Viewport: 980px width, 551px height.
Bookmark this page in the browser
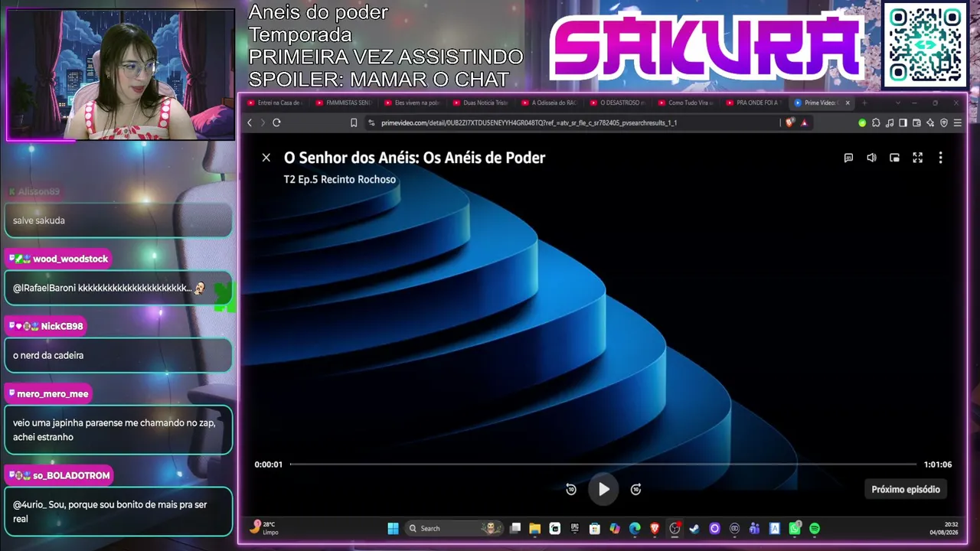click(x=354, y=122)
